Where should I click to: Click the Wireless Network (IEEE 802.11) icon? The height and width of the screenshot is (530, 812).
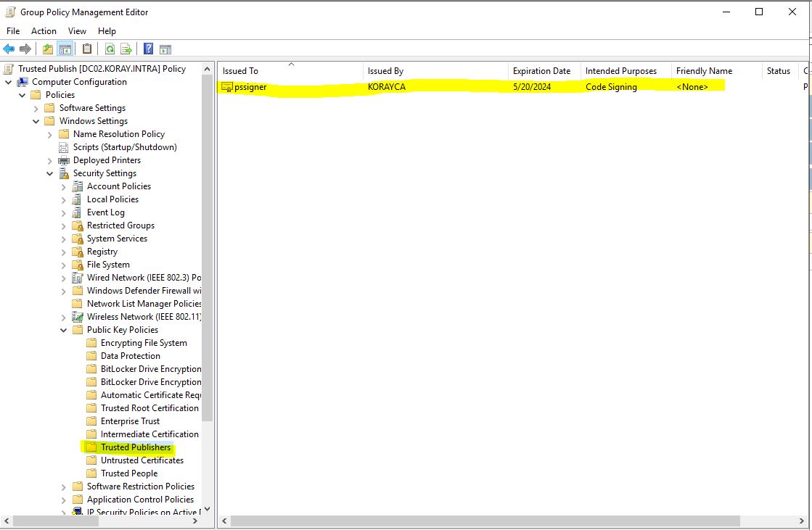coord(78,317)
